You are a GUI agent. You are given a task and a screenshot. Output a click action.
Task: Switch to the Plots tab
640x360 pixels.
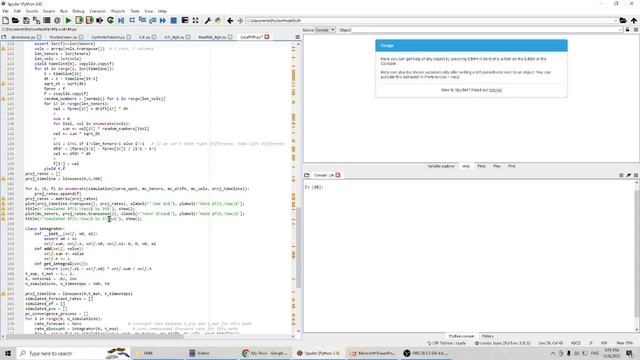coord(481,166)
